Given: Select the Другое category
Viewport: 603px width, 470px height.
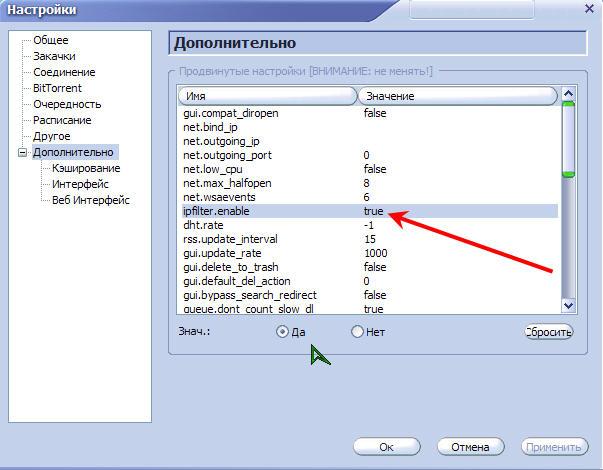Looking at the screenshot, I should pos(52,136).
